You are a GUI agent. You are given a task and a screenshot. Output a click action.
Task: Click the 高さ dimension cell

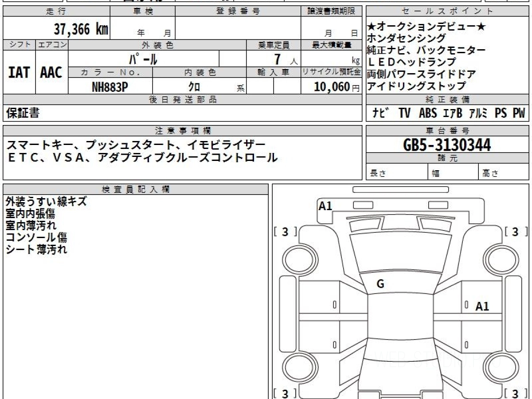504,172
